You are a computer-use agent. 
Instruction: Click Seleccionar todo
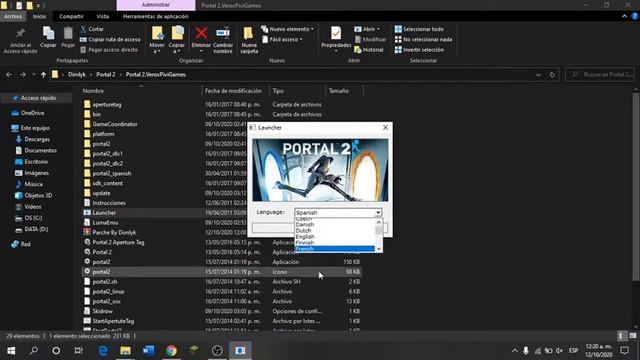point(419,29)
